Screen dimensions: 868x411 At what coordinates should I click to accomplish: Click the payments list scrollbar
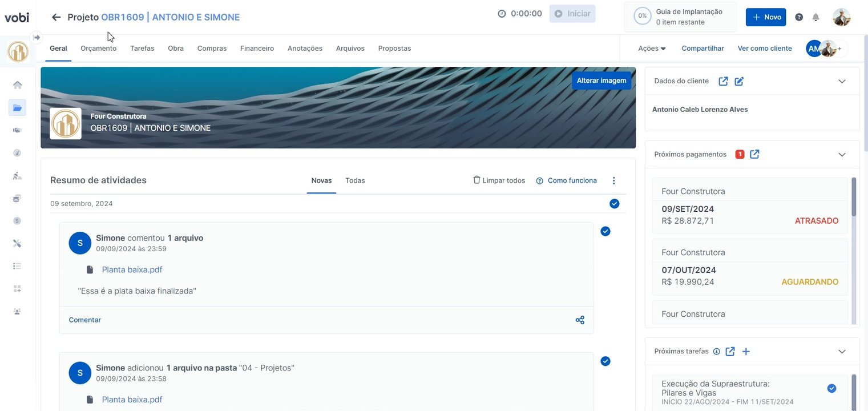(854, 197)
